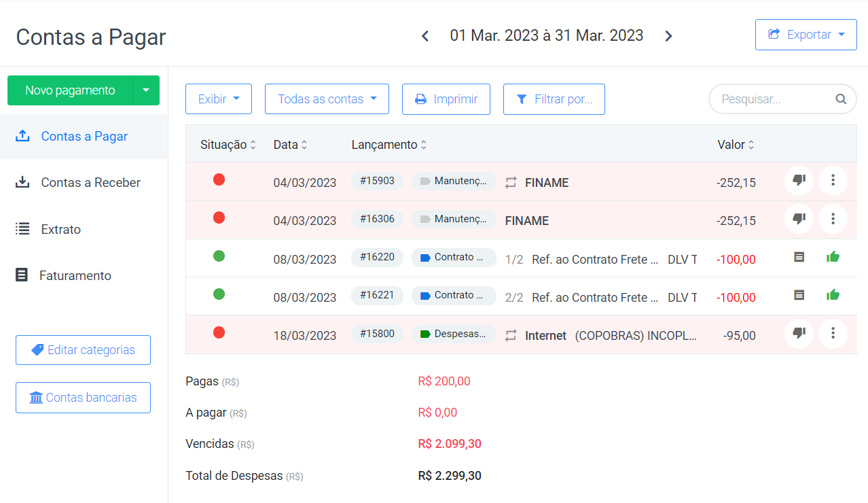Open the Exibir dropdown
868x503 pixels.
click(219, 99)
